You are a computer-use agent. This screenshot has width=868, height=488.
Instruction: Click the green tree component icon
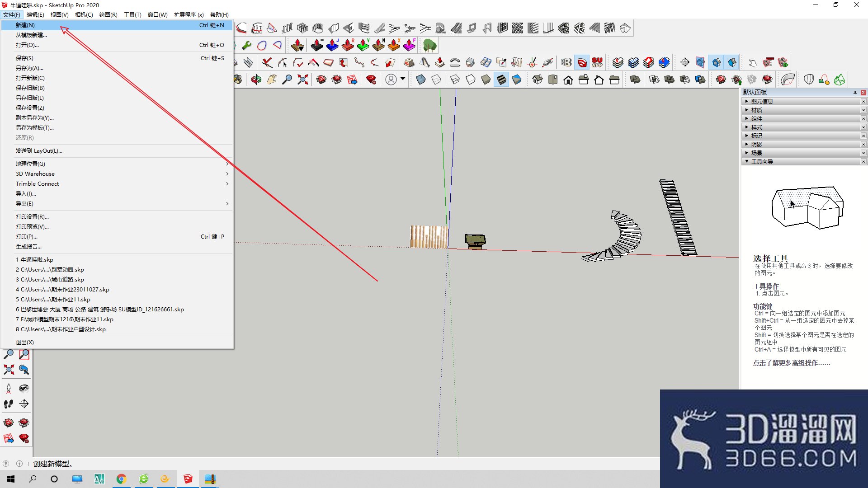[429, 45]
